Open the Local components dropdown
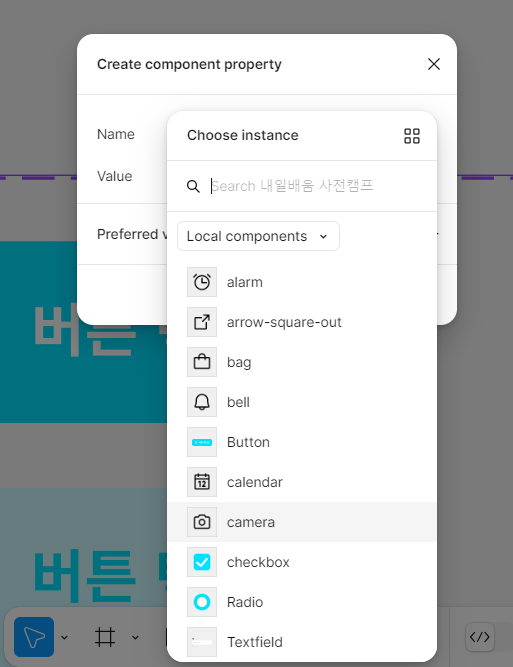The width and height of the screenshot is (513, 667). click(258, 236)
